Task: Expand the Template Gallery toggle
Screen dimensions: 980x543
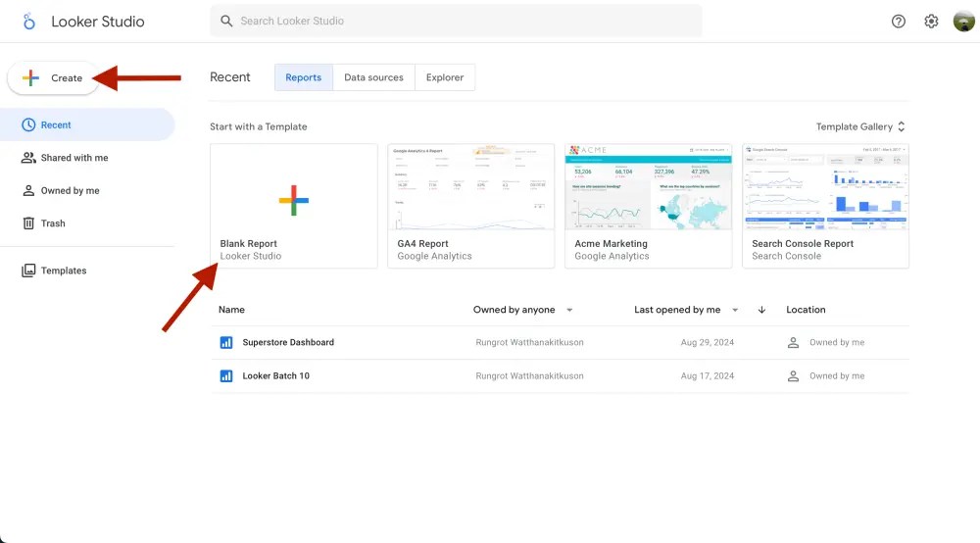Action: pyautogui.click(x=860, y=126)
